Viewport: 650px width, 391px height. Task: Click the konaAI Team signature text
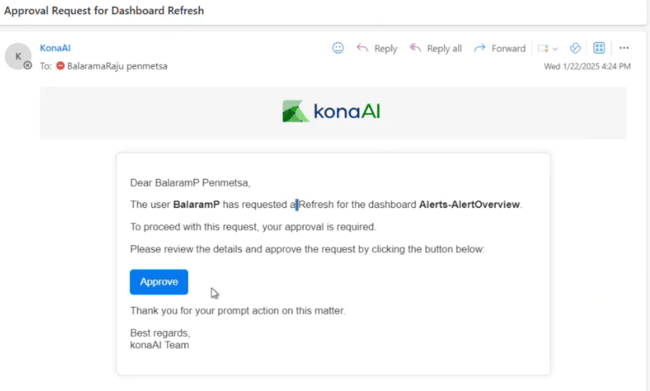(160, 345)
